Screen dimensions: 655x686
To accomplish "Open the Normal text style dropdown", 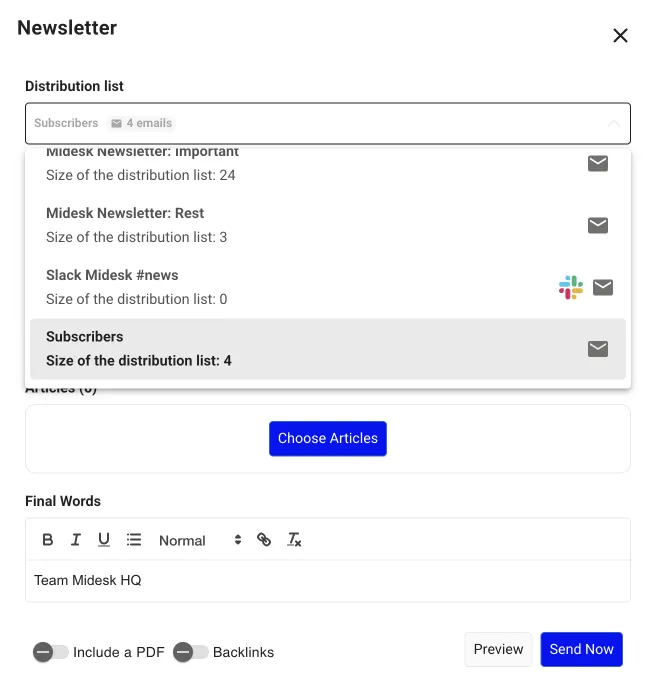I will pyautogui.click(x=200, y=540).
